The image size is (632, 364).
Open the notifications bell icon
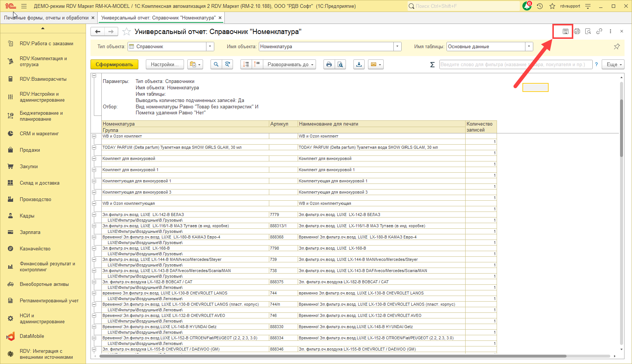pos(527,6)
